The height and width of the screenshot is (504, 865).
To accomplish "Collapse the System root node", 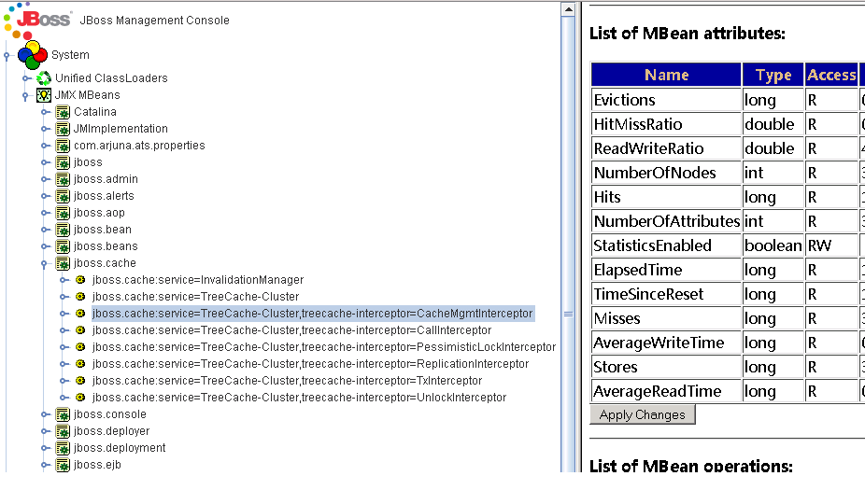I will pos(7,56).
